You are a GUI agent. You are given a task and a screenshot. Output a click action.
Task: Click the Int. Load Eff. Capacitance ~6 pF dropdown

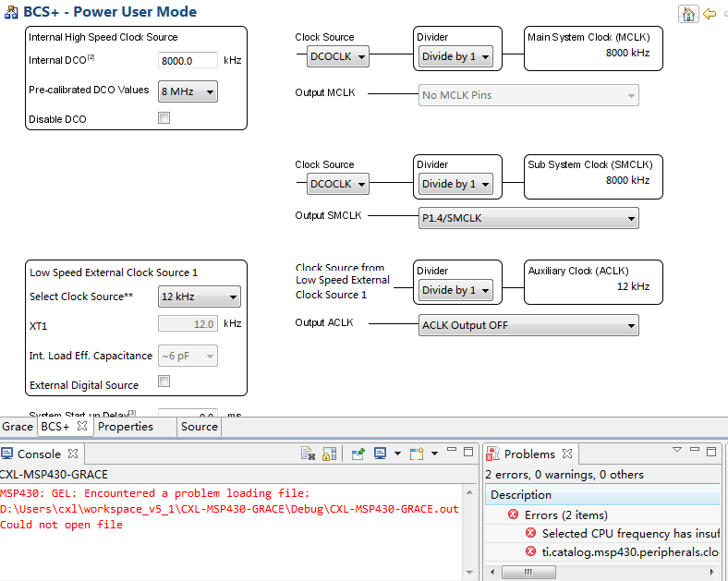coord(188,356)
